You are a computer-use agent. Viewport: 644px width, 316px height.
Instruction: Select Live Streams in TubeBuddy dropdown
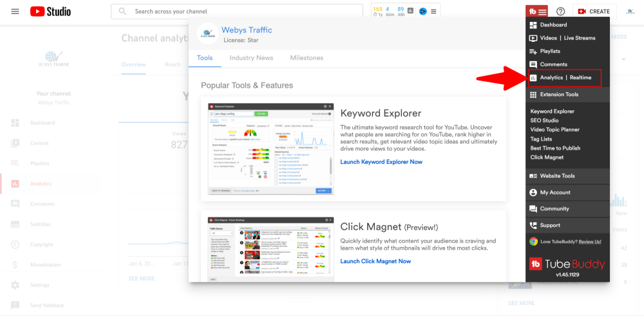(580, 38)
